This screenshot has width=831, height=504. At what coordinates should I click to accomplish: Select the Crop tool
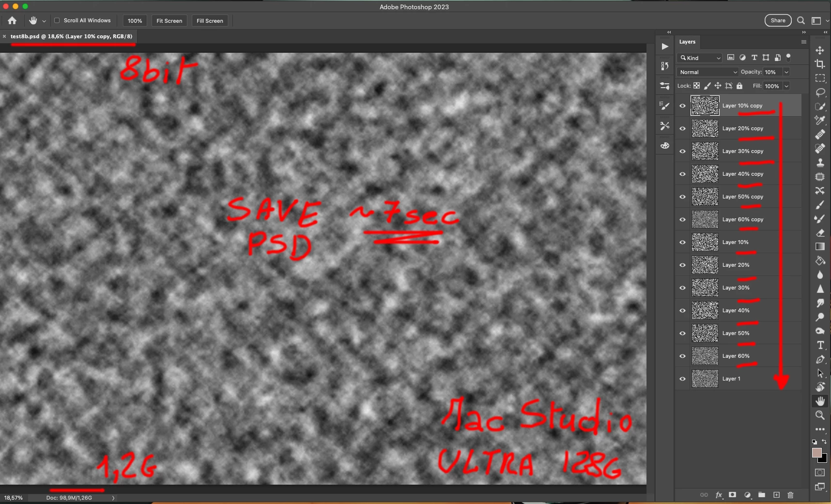[820, 64]
